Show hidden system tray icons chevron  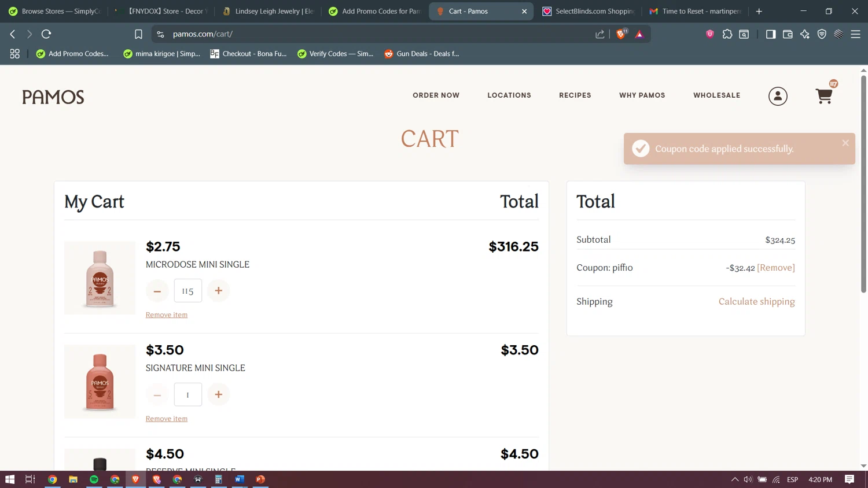pyautogui.click(x=735, y=479)
